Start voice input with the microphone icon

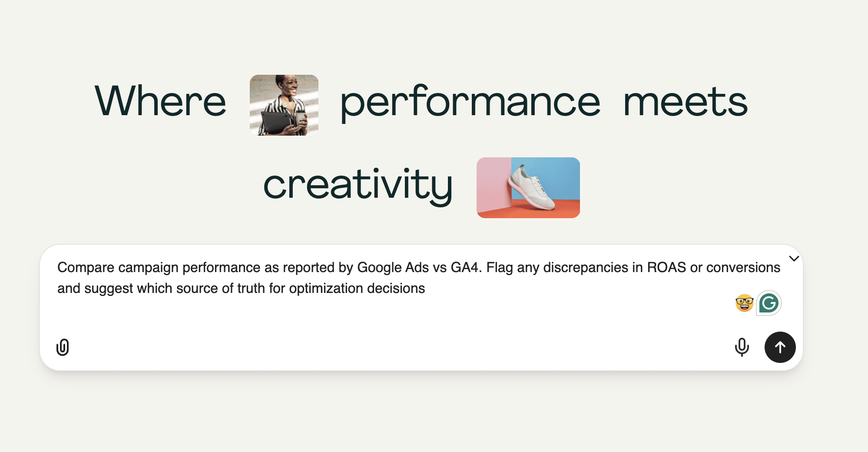click(x=742, y=347)
